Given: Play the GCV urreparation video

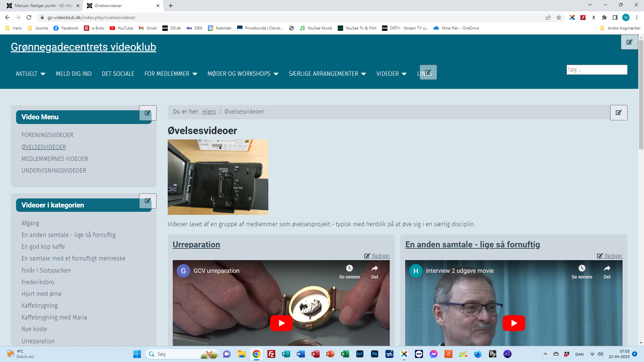Looking at the screenshot, I should tap(281, 323).
